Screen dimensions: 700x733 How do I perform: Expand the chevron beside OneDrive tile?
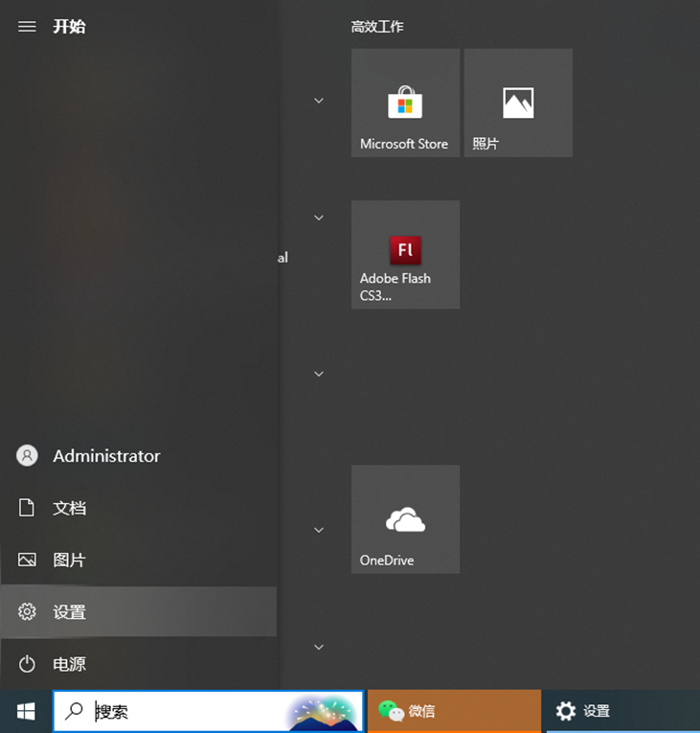pos(319,530)
